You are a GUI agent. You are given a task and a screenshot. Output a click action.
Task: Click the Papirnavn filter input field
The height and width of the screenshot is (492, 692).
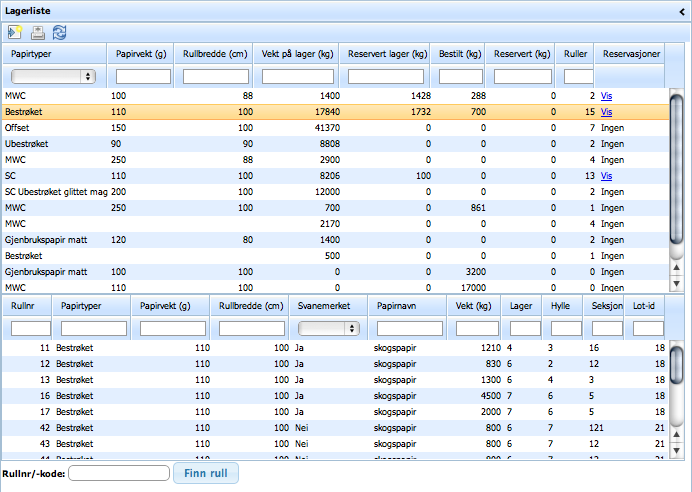(409, 328)
